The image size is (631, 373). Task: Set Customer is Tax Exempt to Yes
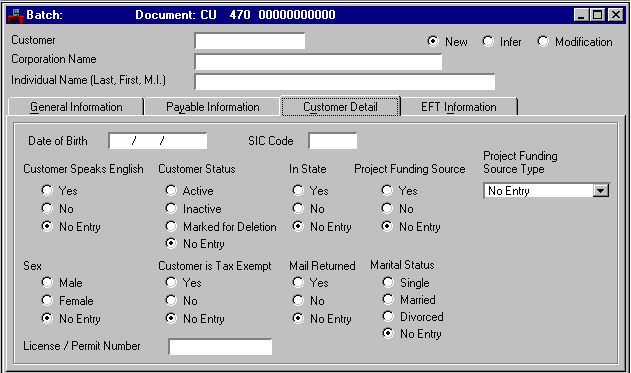[171, 282]
